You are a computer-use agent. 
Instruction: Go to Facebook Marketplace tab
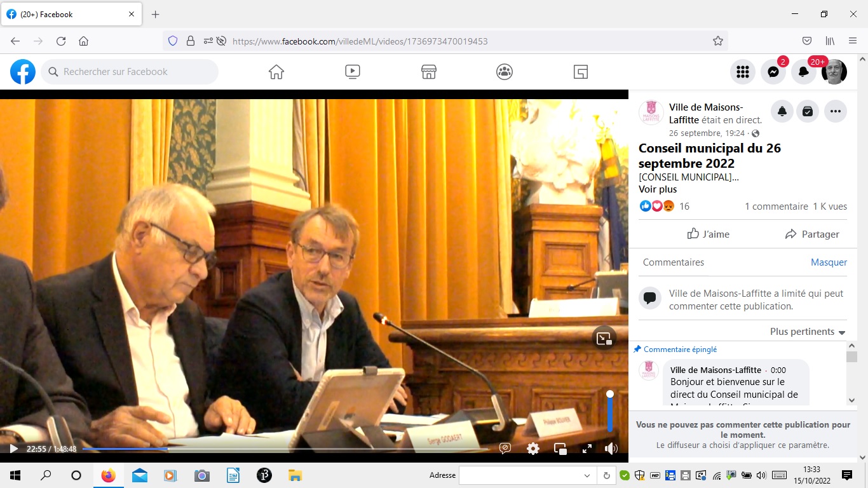429,72
